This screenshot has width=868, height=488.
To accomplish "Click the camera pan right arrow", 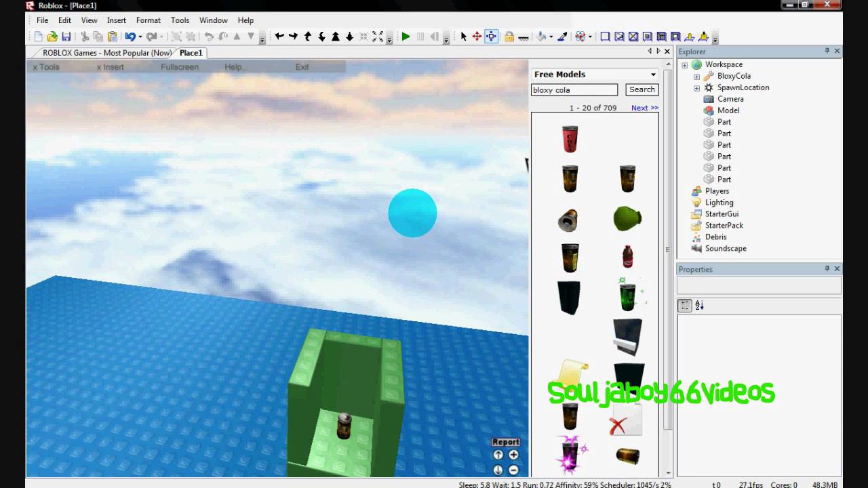I will tap(293, 37).
